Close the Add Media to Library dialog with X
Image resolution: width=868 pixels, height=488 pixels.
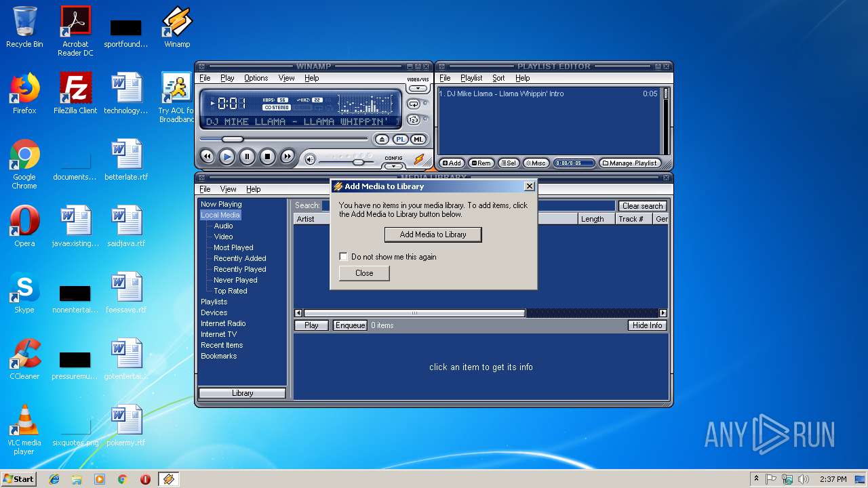coord(529,186)
